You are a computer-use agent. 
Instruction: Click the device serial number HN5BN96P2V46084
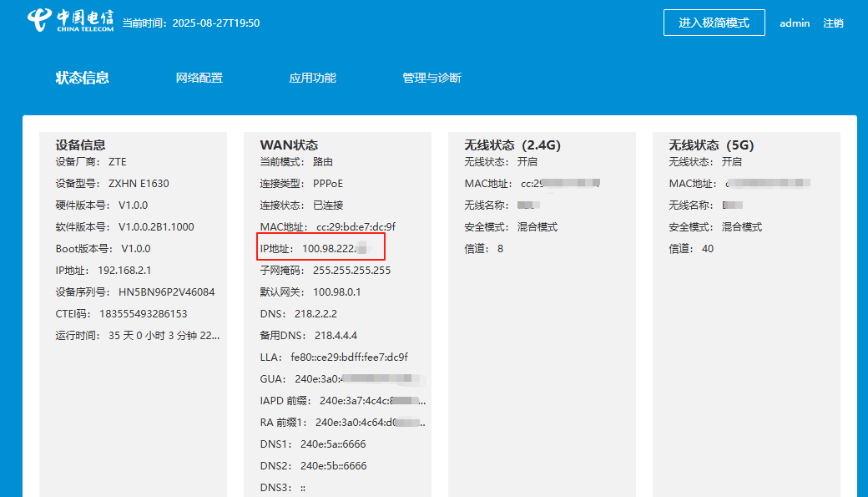167,292
